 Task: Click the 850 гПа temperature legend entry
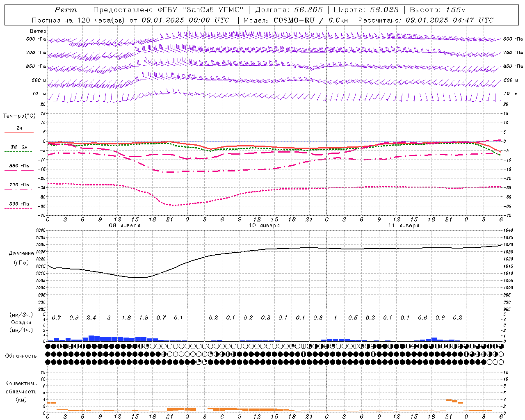click(19, 166)
